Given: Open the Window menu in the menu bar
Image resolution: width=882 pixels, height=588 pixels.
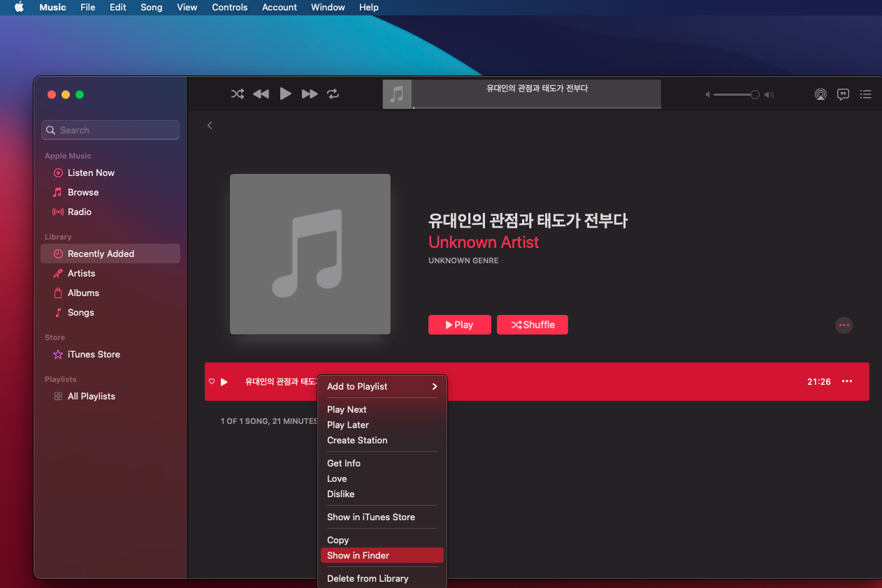Looking at the screenshot, I should pyautogui.click(x=328, y=7).
